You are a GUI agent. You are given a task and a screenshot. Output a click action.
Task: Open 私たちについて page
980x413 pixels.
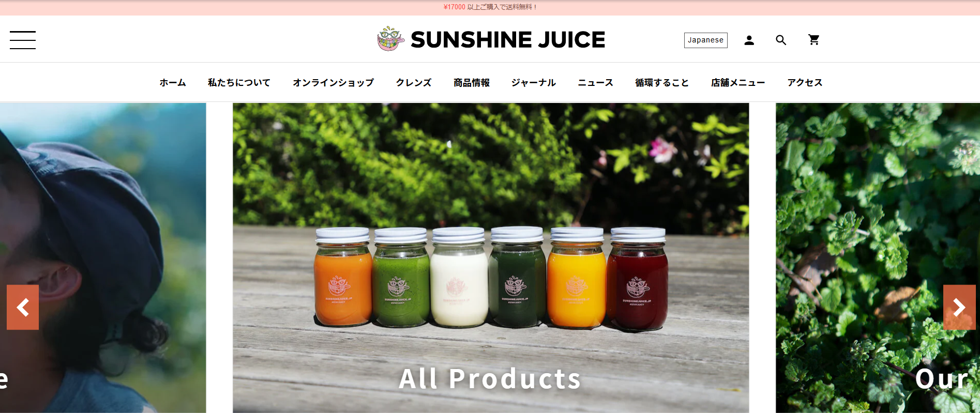point(239,82)
